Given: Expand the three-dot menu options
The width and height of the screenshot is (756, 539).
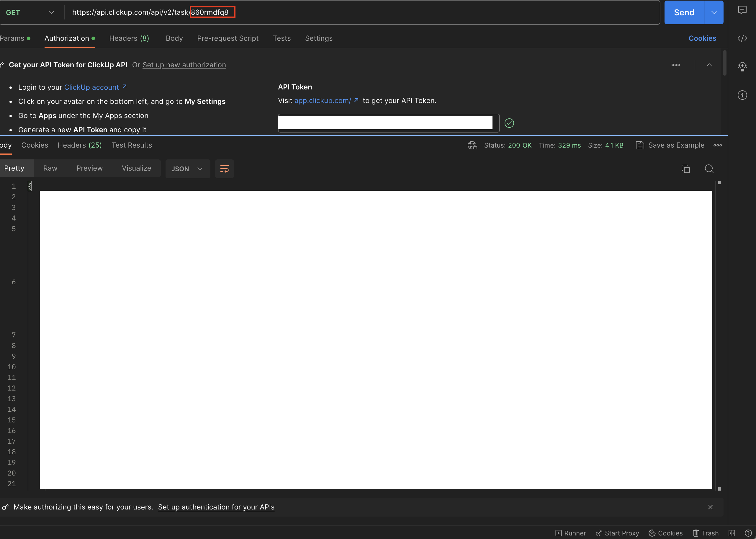Looking at the screenshot, I should [675, 65].
